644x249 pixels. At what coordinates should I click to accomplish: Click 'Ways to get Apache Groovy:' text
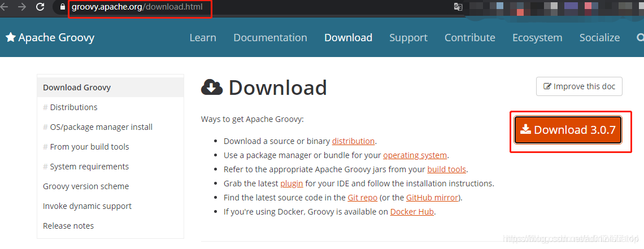pyautogui.click(x=252, y=119)
